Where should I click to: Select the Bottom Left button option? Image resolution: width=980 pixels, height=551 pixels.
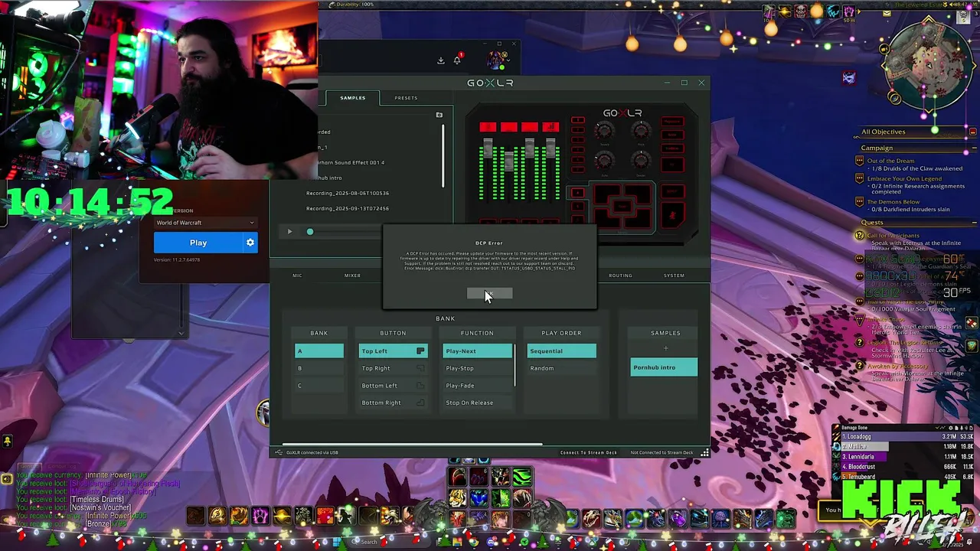(393, 386)
